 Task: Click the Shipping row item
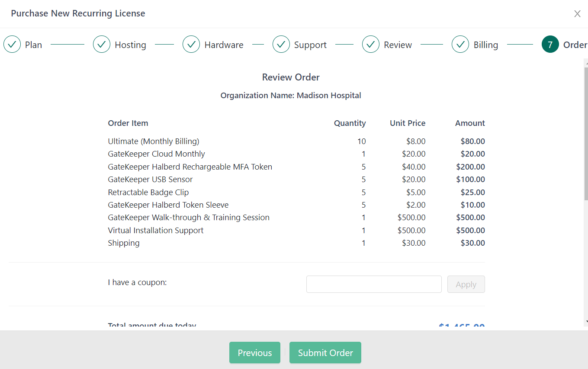(124, 243)
